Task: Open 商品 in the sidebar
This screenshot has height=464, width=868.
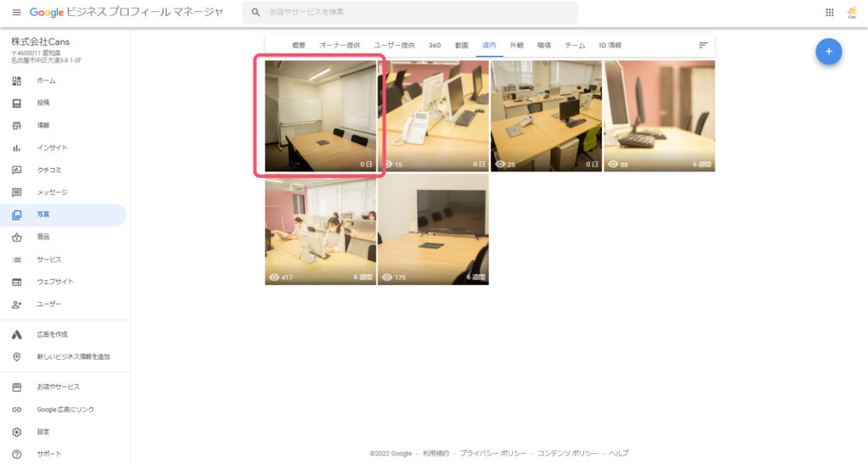Action: tap(42, 237)
